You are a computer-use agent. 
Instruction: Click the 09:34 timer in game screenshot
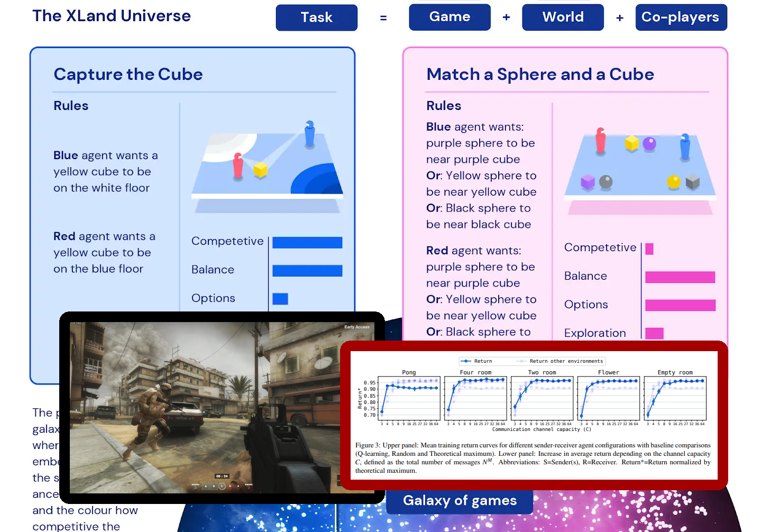coord(222,476)
